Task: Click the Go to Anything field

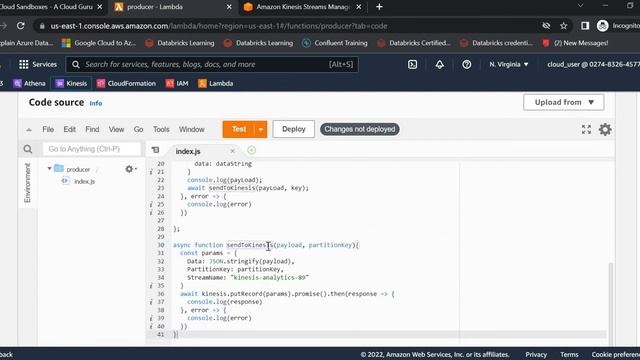Action: click(x=91, y=149)
